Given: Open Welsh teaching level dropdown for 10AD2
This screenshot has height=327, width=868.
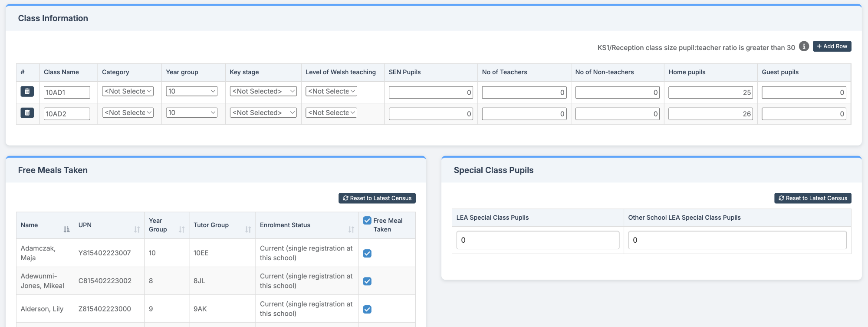Looking at the screenshot, I should click(x=331, y=112).
